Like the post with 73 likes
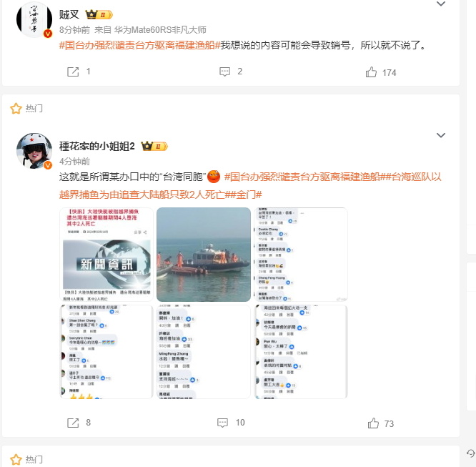The height and width of the screenshot is (467, 476). (373, 423)
